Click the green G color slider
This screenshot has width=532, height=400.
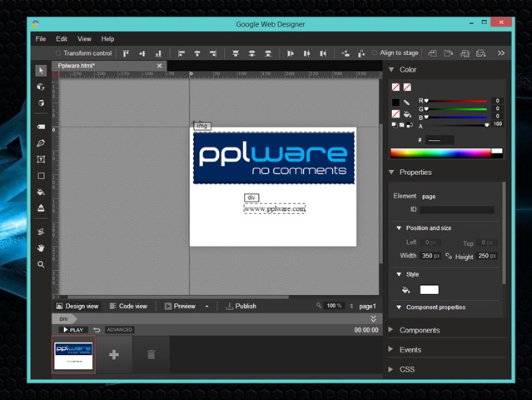click(x=456, y=109)
